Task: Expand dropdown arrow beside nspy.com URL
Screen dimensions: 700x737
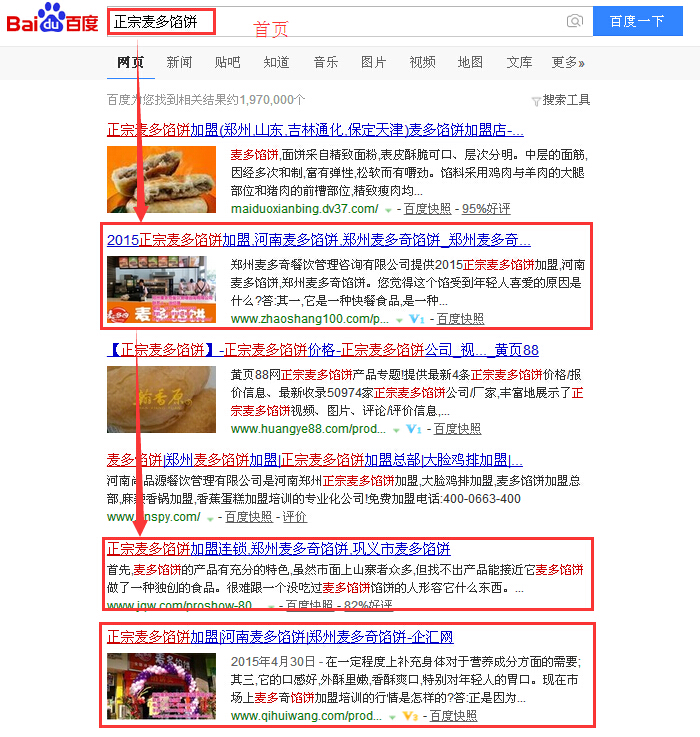Action: coord(210,518)
